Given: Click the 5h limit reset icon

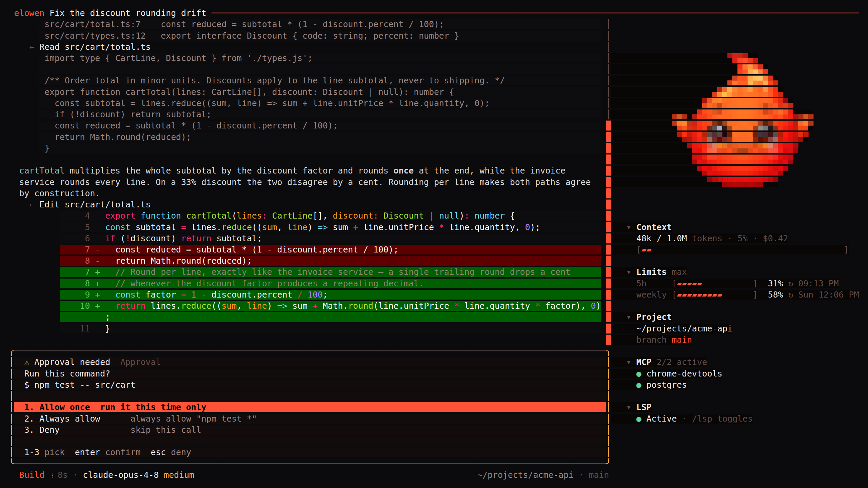Looking at the screenshot, I should pyautogui.click(x=791, y=284).
